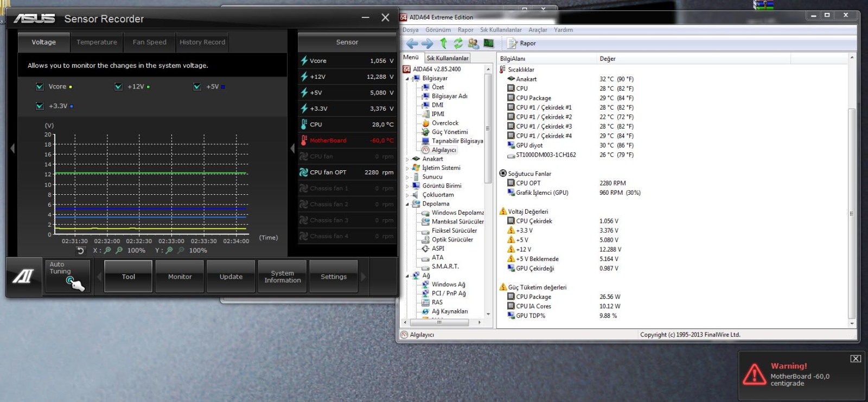
Task: Click the yellow Vcore color swatch
Action: coord(71,87)
